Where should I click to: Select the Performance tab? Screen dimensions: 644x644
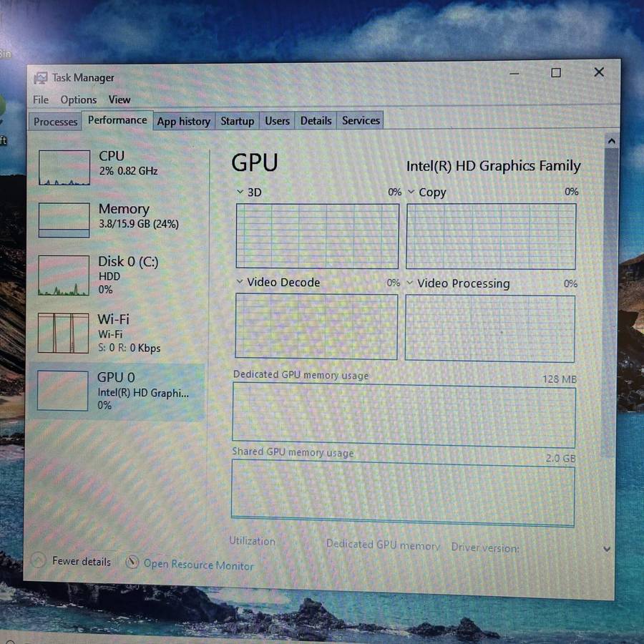coord(117,120)
